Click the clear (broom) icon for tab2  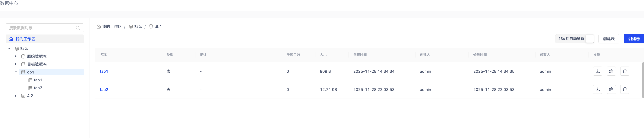(x=611, y=89)
